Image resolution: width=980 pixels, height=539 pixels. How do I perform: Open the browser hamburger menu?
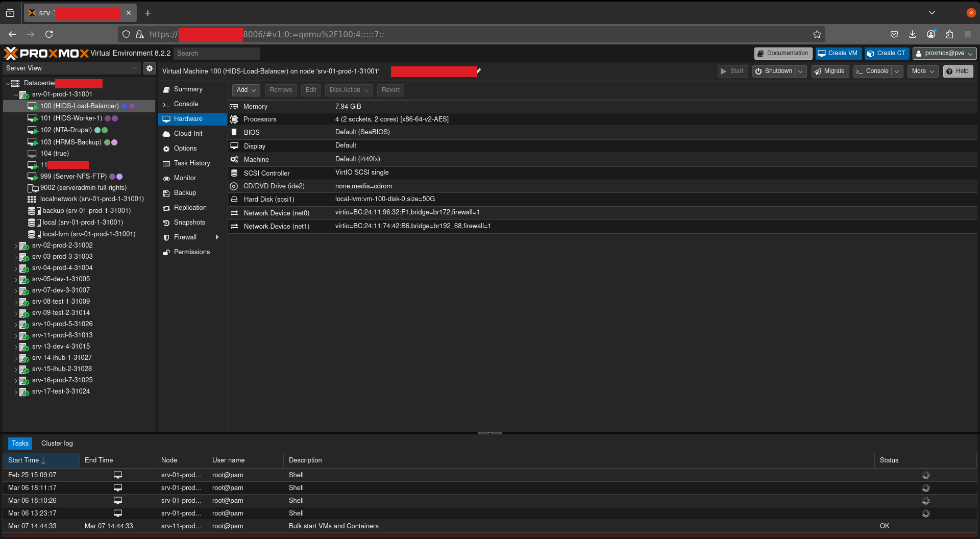coord(968,34)
